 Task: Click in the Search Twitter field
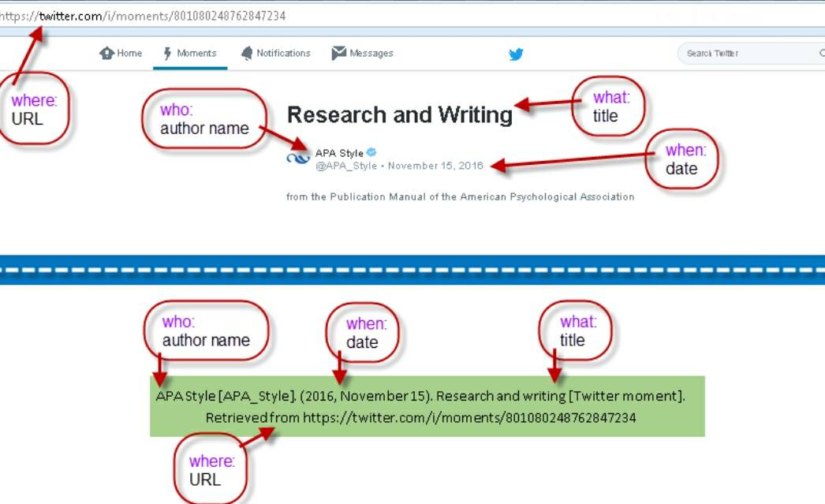click(x=751, y=53)
